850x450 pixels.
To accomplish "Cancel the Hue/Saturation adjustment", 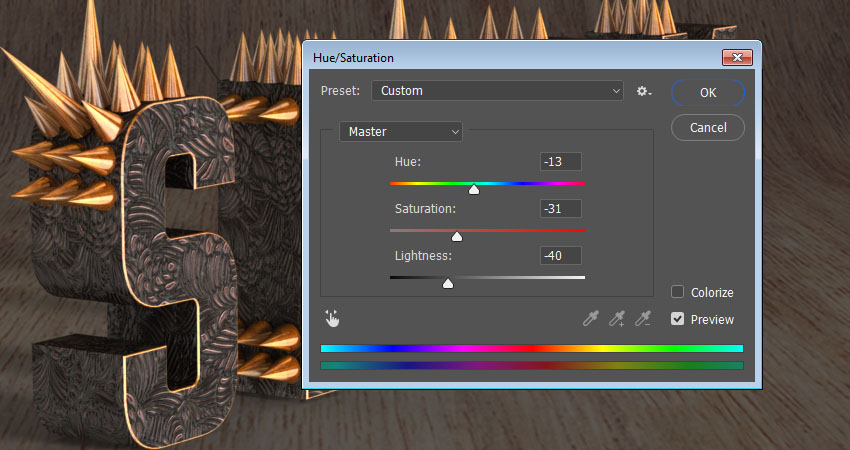I will click(x=708, y=128).
